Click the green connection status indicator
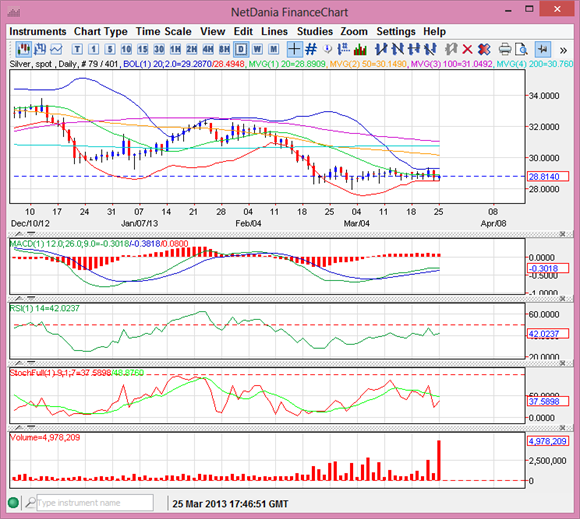580x519 pixels. point(13,503)
